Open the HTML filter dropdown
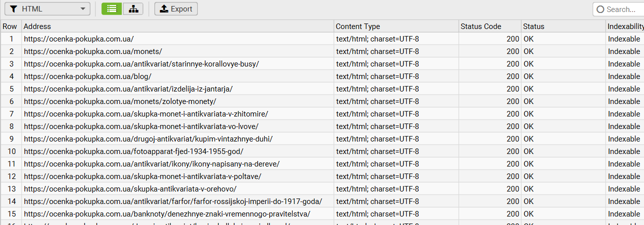Screen dimensions: 644x225 click(47, 9)
